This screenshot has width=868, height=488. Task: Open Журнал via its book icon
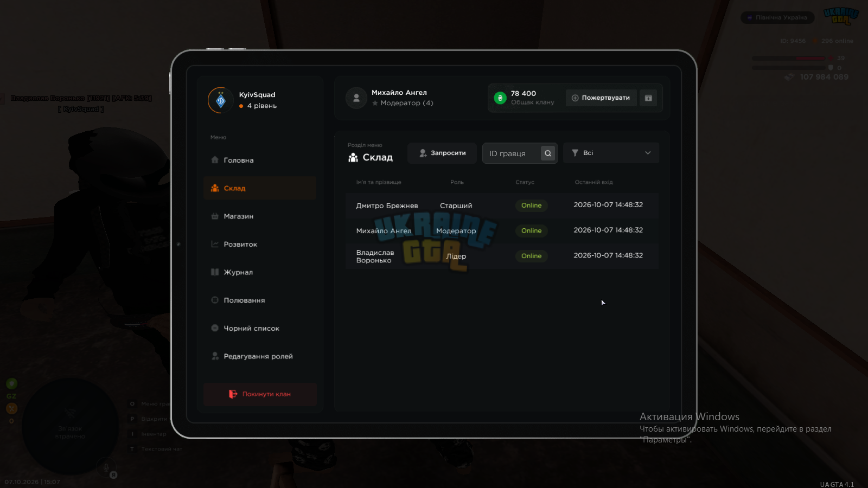click(215, 272)
